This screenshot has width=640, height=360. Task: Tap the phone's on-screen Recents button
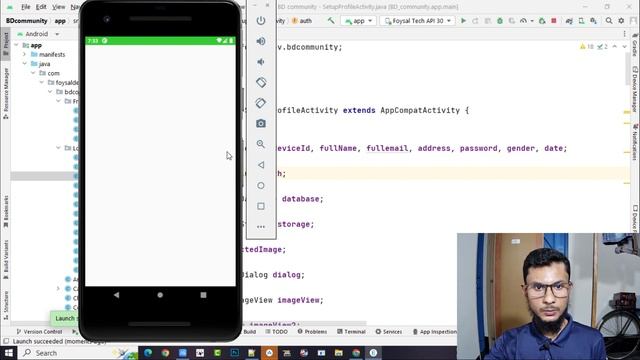point(203,295)
